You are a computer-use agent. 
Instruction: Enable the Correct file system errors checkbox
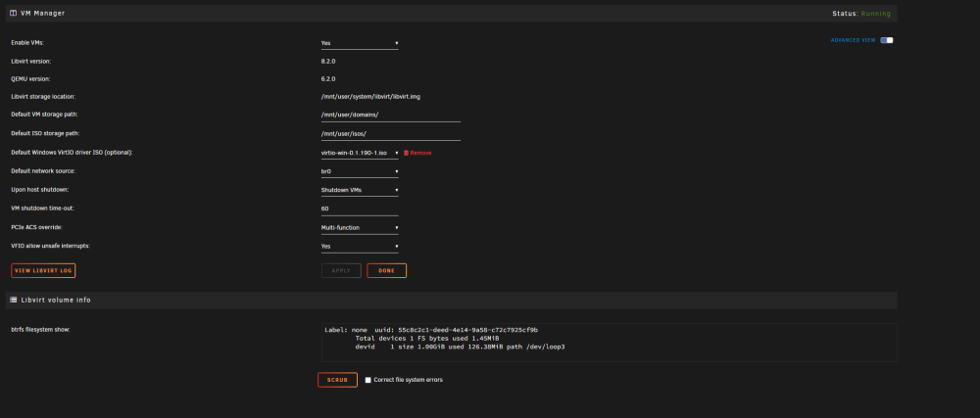click(x=368, y=380)
